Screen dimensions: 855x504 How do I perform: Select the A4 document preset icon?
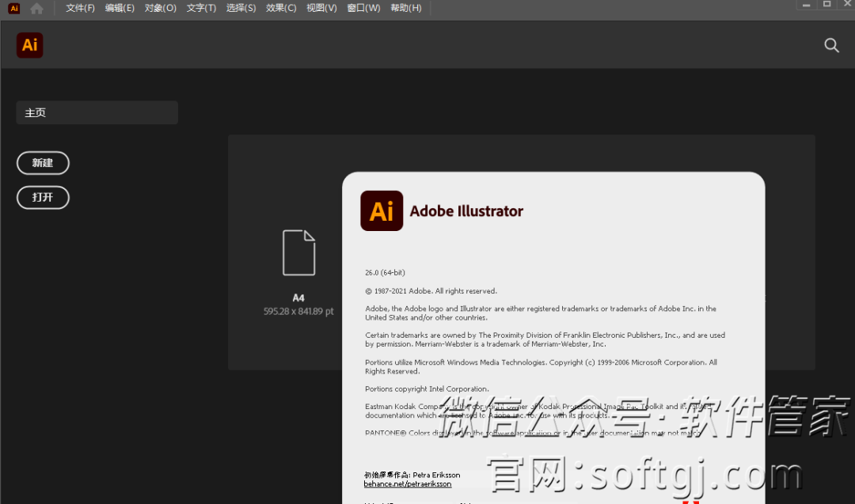point(298,252)
